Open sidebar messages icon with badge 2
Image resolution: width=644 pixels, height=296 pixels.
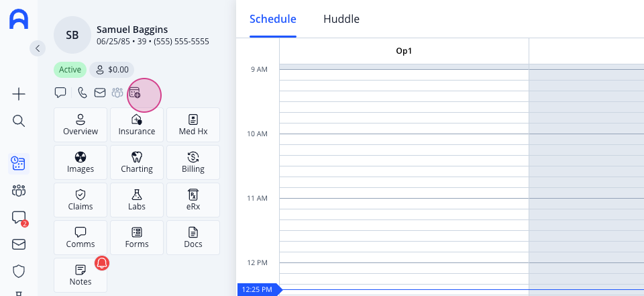pyautogui.click(x=19, y=218)
